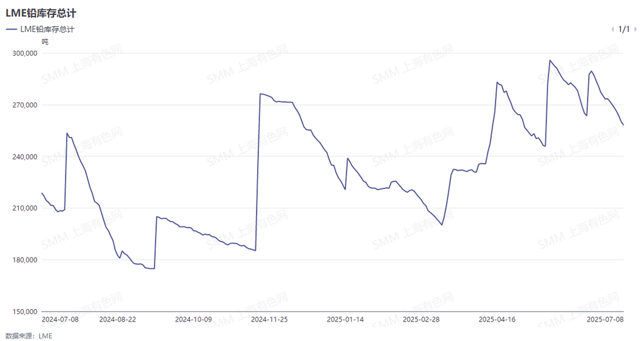Toggle the LME铅库存总计 legend series

pos(48,30)
